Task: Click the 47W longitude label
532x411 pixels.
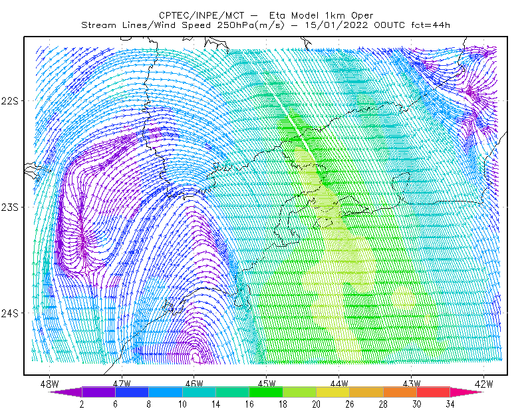Action: pyautogui.click(x=122, y=384)
